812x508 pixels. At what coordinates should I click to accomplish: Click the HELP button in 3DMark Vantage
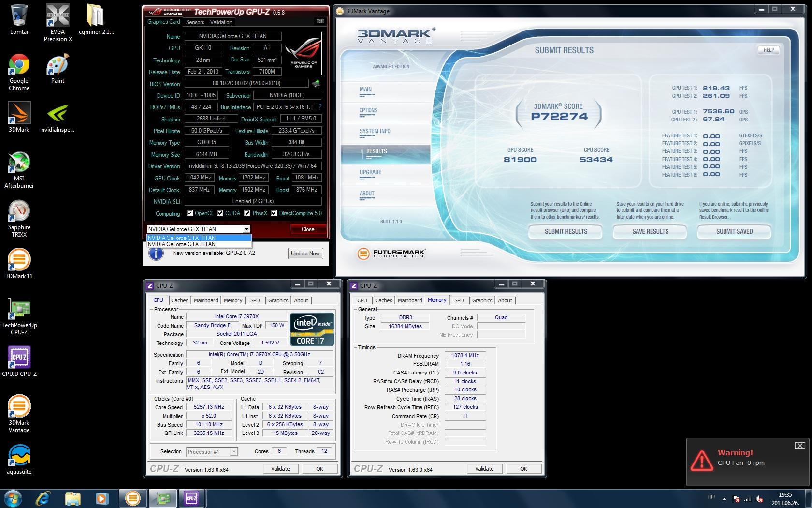point(768,50)
